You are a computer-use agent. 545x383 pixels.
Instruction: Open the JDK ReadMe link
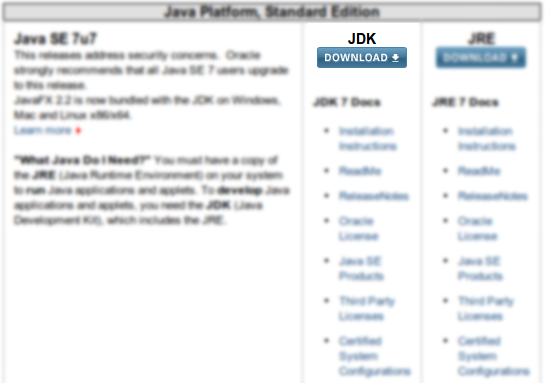pyautogui.click(x=360, y=171)
